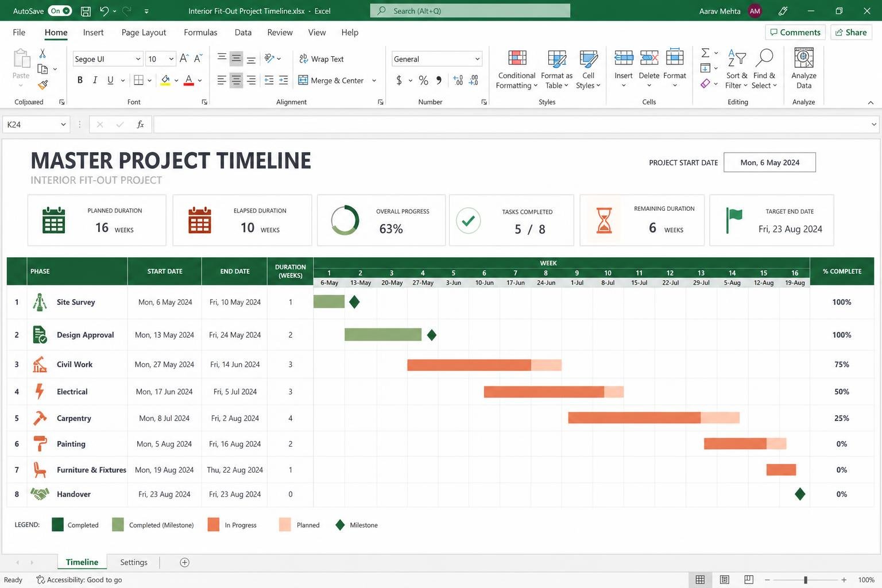
Task: Switch to Page Break Preview
Action: coord(749,579)
